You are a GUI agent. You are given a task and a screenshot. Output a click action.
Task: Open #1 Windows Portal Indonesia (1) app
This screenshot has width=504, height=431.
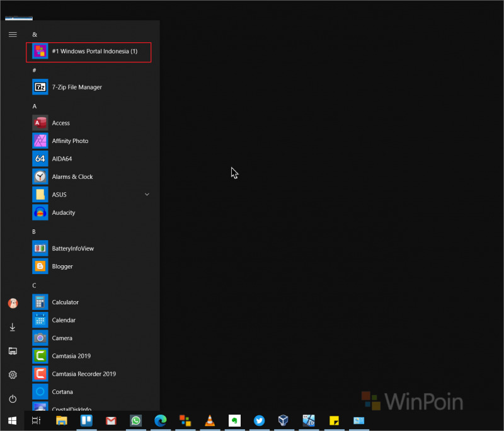pos(88,52)
